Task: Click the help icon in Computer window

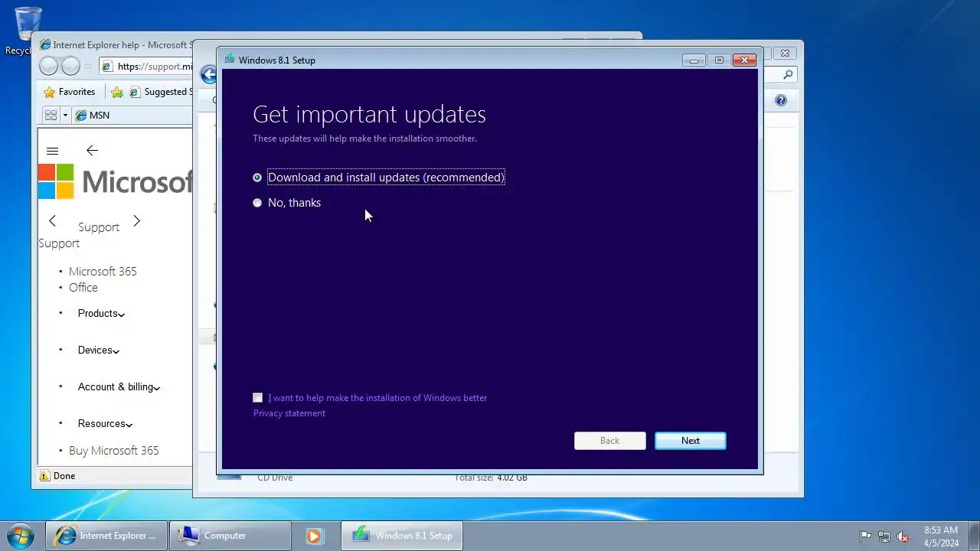Action: pyautogui.click(x=780, y=100)
